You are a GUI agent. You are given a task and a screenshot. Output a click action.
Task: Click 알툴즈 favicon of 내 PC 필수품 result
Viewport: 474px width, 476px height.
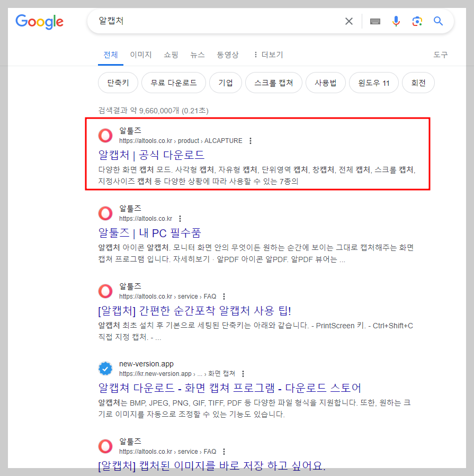[105, 213]
